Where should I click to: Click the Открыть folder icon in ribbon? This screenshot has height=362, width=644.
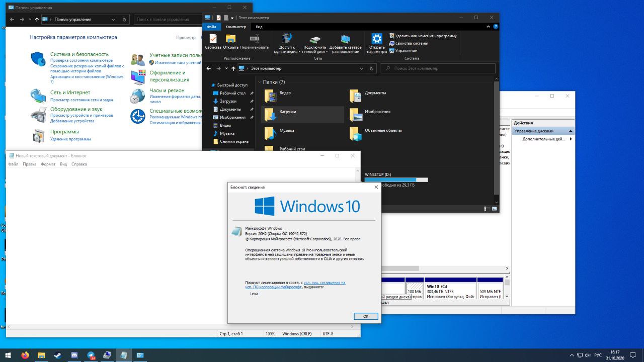click(230, 39)
